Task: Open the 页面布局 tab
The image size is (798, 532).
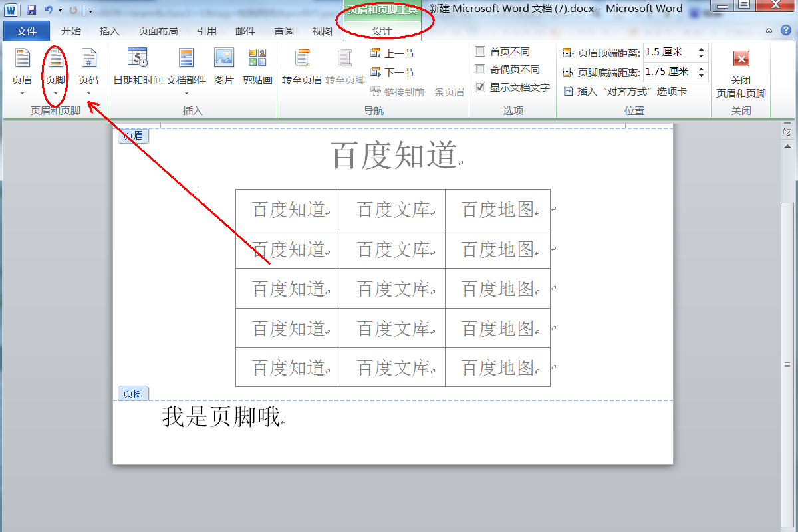Action: [x=158, y=31]
